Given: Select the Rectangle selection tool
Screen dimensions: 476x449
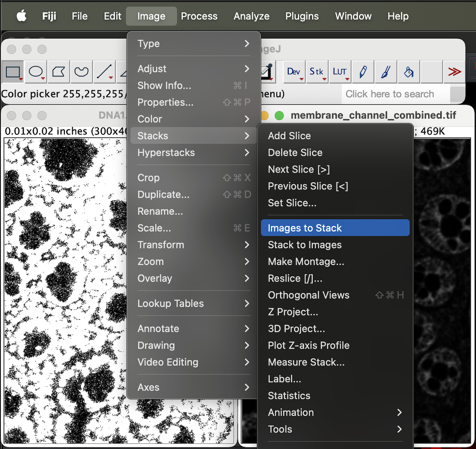Looking at the screenshot, I should (12, 72).
